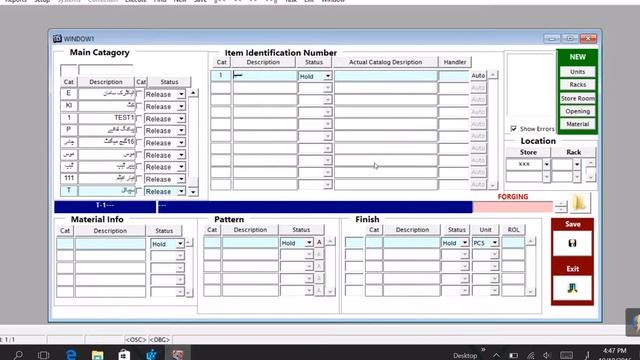Click the ROL column header in Finish
The height and width of the screenshot is (360, 640).
[x=513, y=230]
